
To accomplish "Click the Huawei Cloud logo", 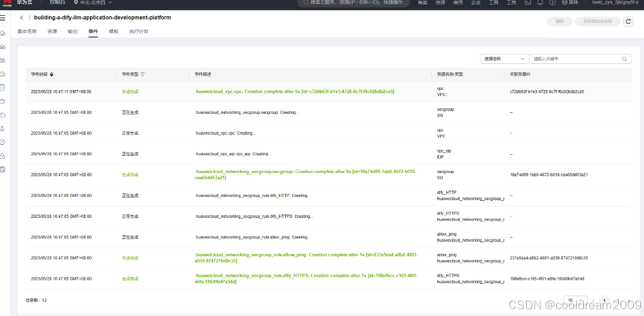I will [x=7, y=3].
